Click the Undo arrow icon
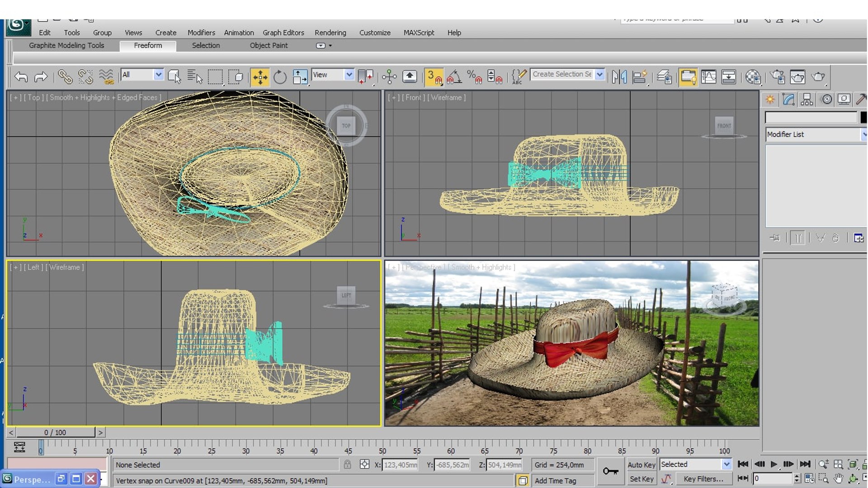868x488 pixels. coord(21,77)
